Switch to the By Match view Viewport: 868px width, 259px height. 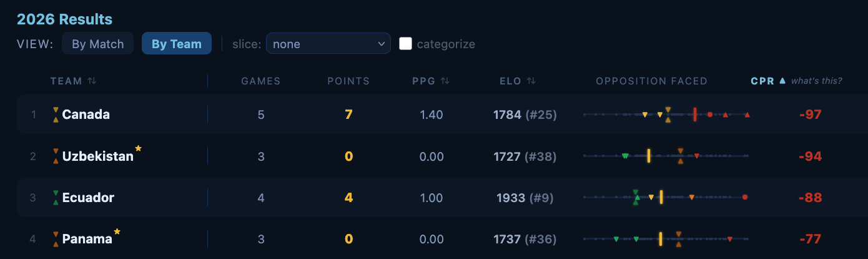pyautogui.click(x=98, y=44)
